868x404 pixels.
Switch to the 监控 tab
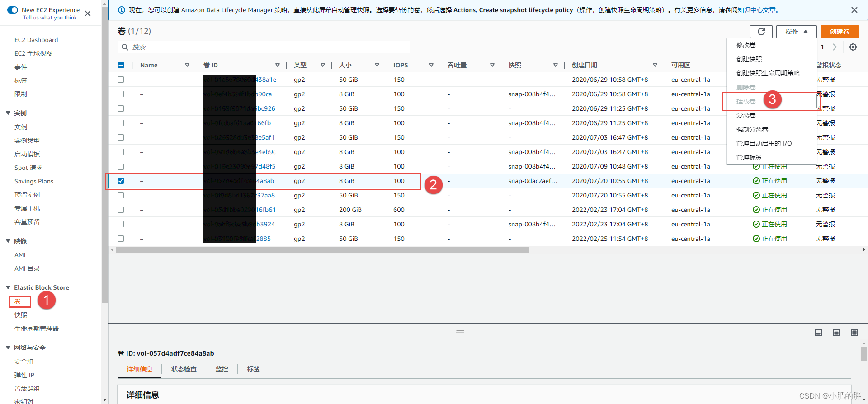coord(222,369)
